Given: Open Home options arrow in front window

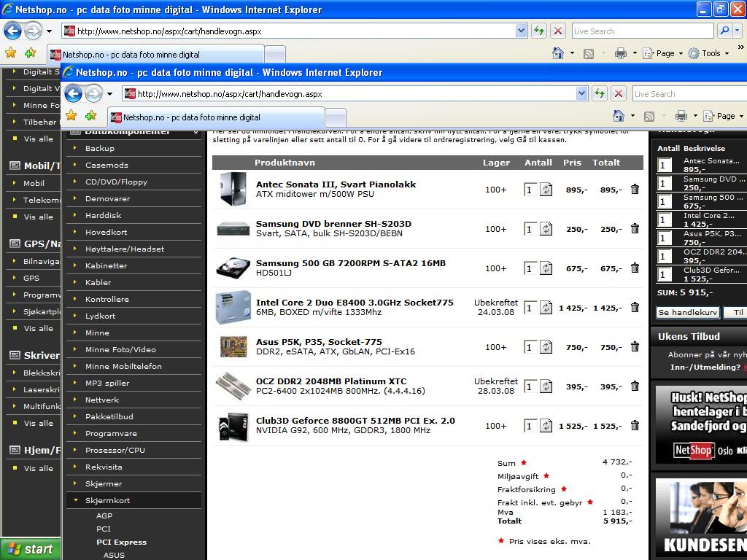Looking at the screenshot, I should [632, 116].
